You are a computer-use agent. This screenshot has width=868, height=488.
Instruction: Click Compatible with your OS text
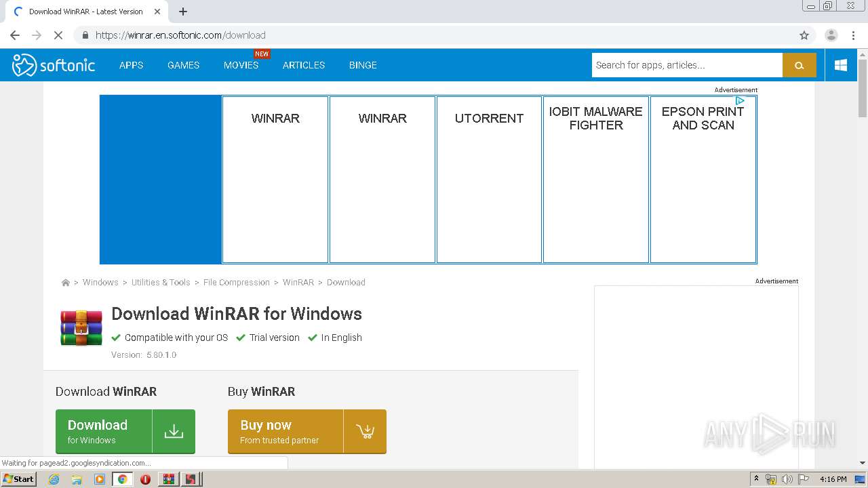coord(176,338)
